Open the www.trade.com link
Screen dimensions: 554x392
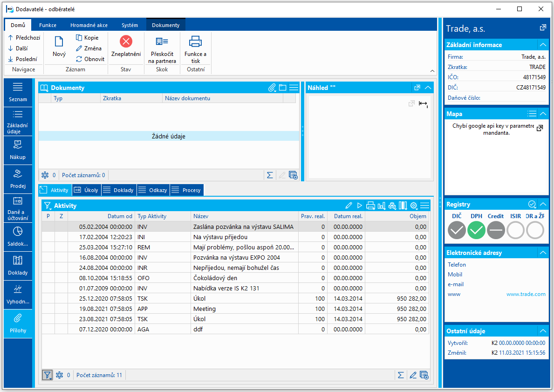(526, 294)
